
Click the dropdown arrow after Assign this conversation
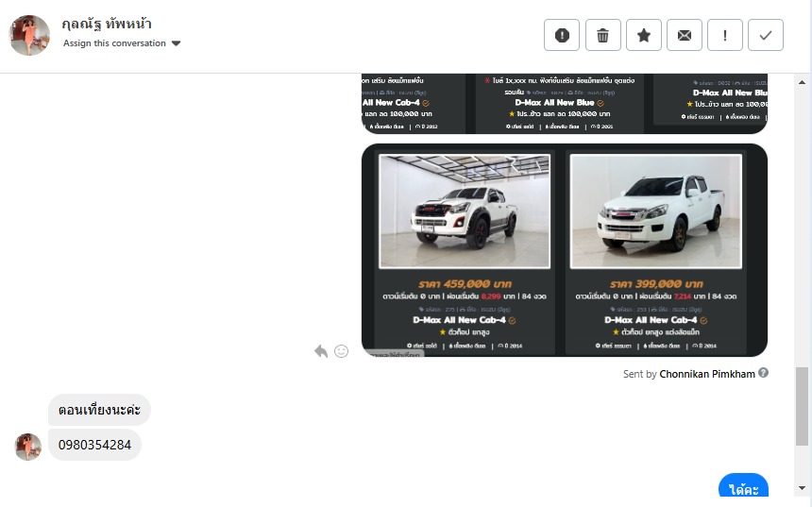click(177, 43)
